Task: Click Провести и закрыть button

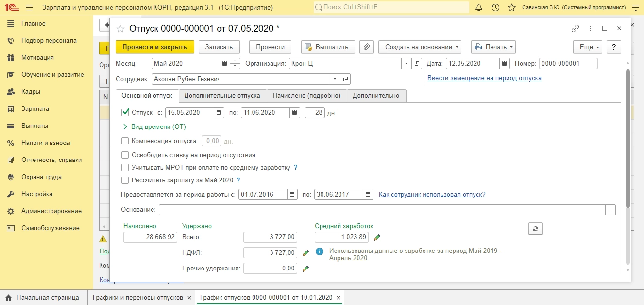Action: point(155,47)
